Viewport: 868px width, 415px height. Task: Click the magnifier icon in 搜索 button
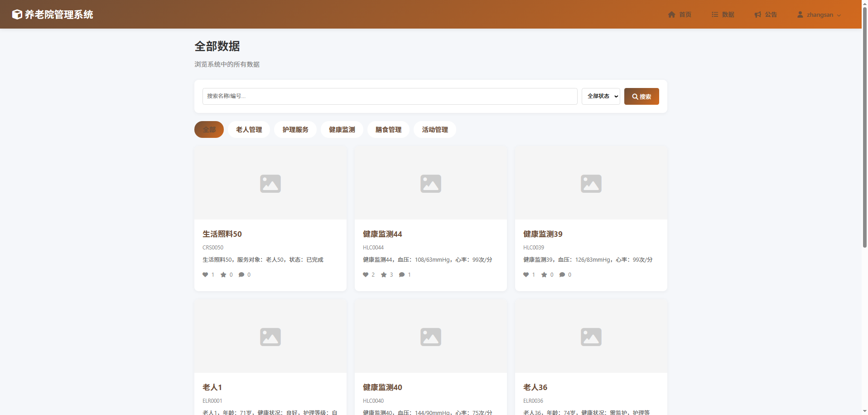coord(635,97)
